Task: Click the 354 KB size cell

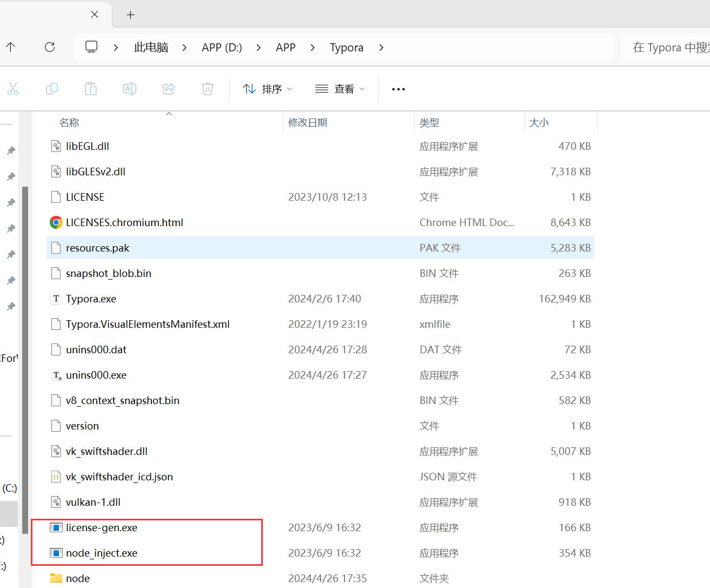Action: [x=575, y=553]
